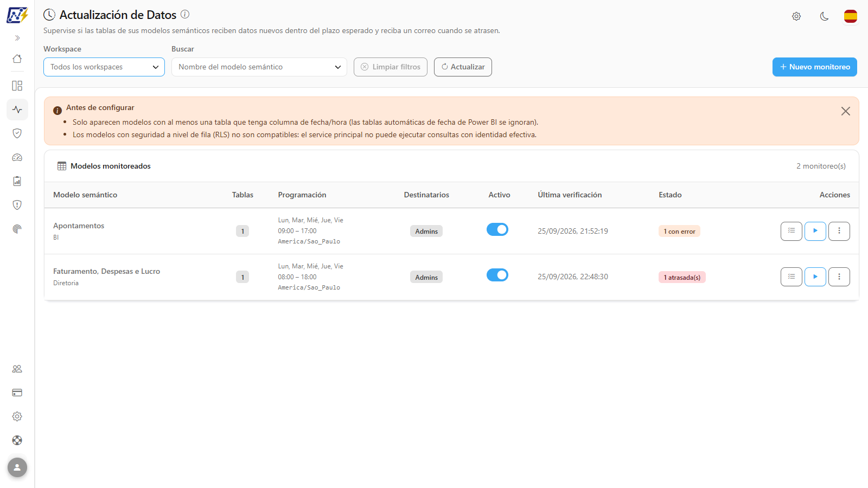
Task: Click the Nuevo monitoreo button
Action: (x=815, y=67)
